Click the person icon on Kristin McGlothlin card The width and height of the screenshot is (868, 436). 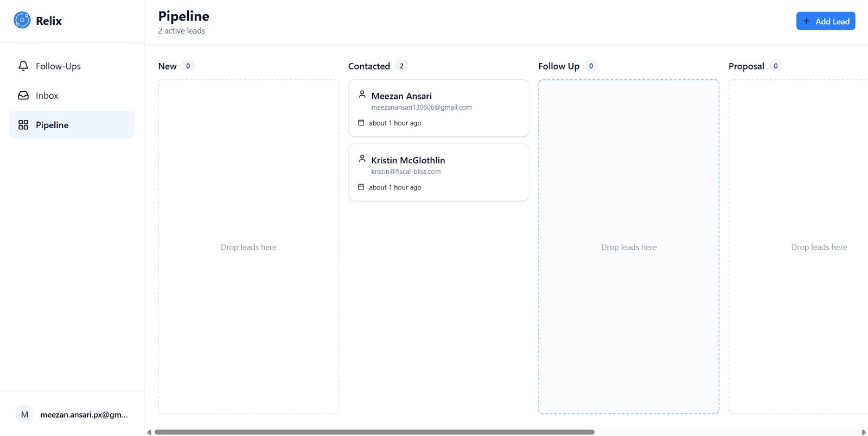tap(362, 159)
